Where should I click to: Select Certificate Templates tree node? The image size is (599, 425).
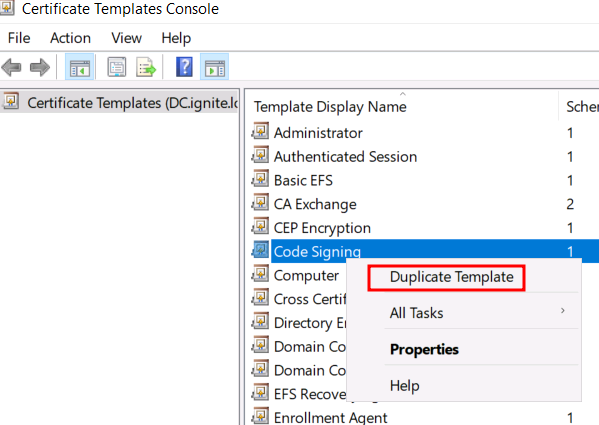120,102
